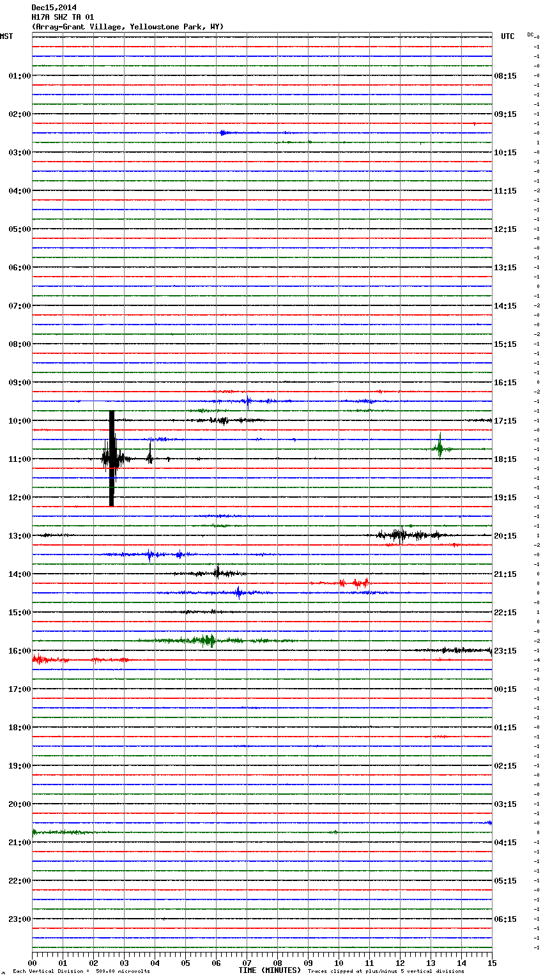The width and height of the screenshot is (543, 980).
Task: Select the 16:00 MST time label
Action: point(19,651)
